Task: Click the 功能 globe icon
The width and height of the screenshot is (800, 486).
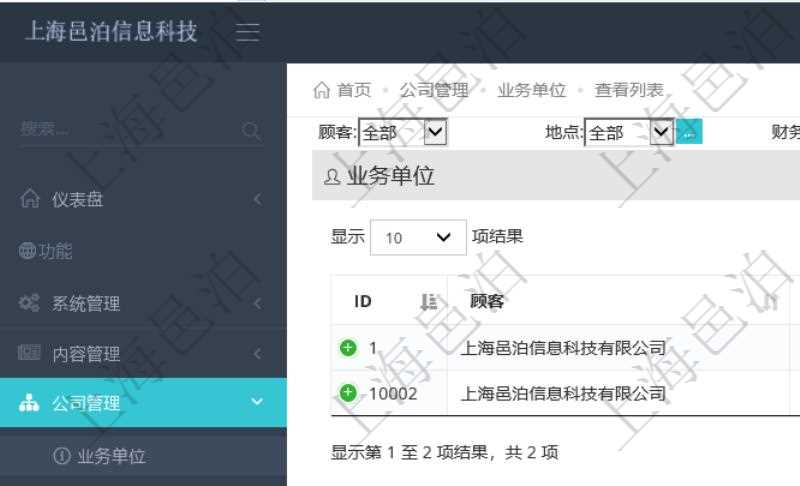Action: (x=27, y=250)
